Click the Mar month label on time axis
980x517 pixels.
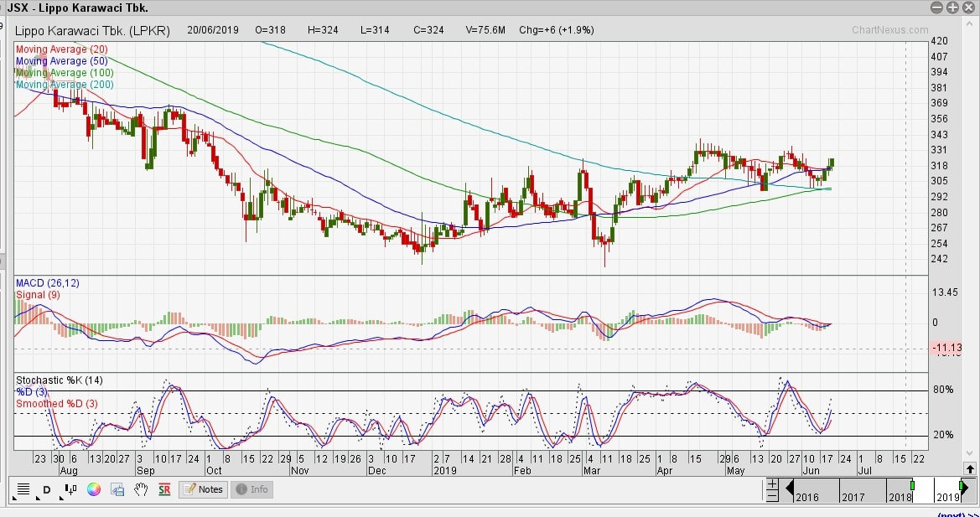tap(591, 470)
